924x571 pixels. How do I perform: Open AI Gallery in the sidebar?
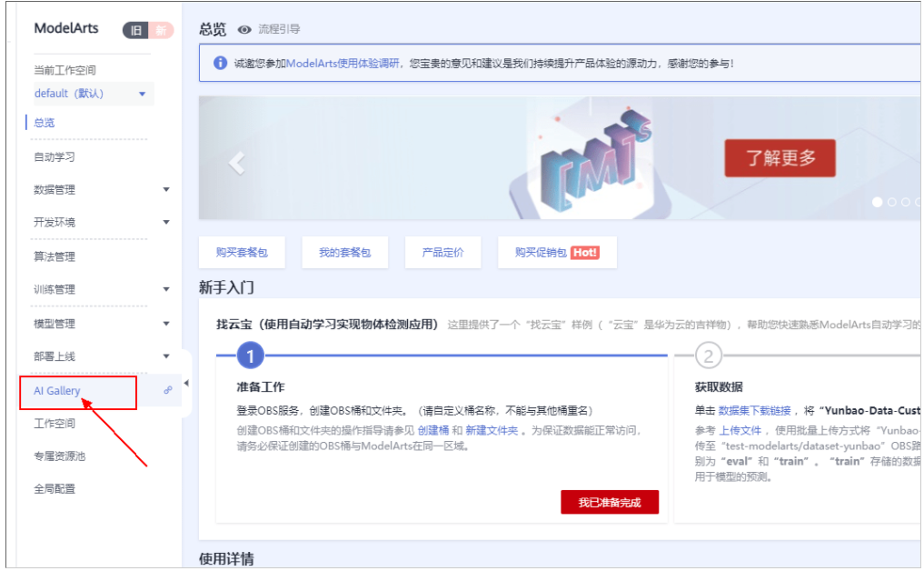pyautogui.click(x=56, y=390)
